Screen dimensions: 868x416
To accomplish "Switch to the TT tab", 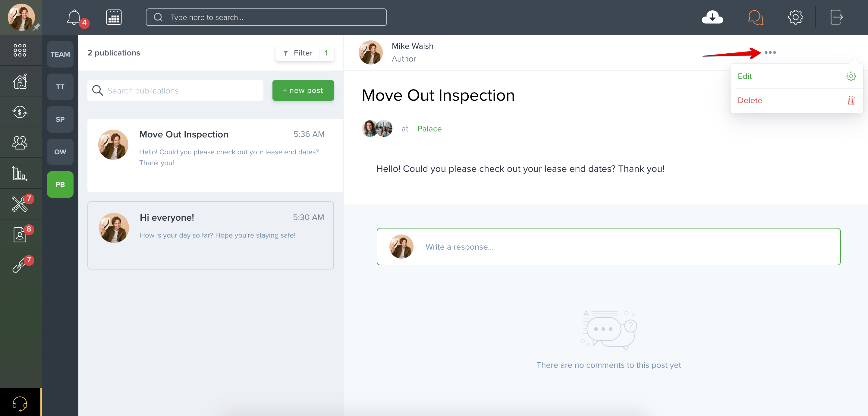I will click(60, 87).
